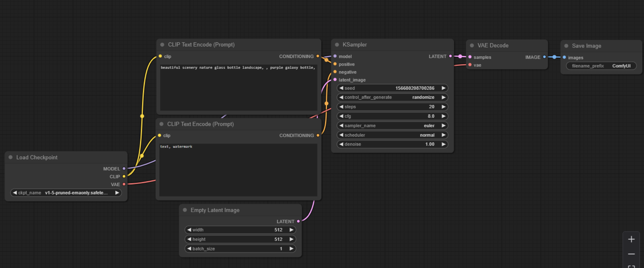Collapse the Load Checkpoint node via title dot
Image resolution: width=644 pixels, height=268 pixels.
point(10,157)
